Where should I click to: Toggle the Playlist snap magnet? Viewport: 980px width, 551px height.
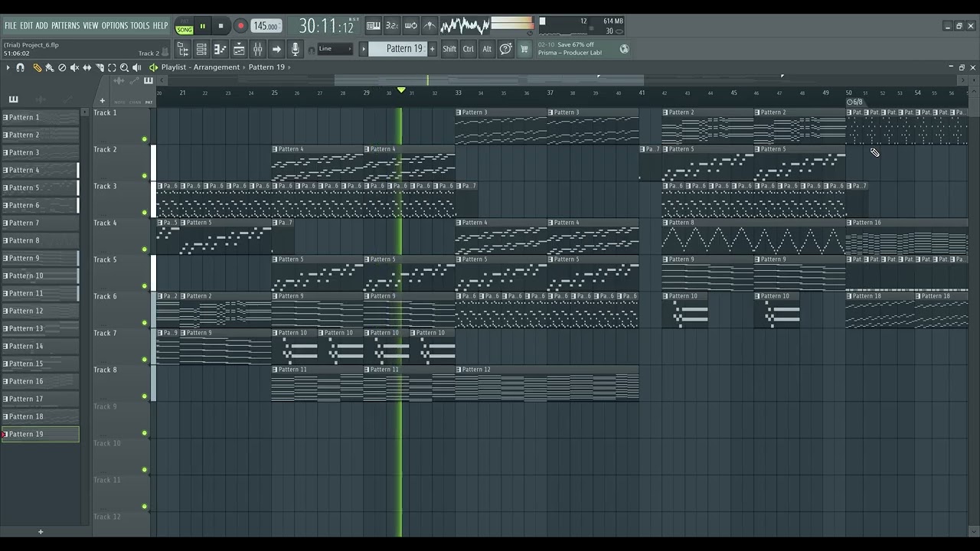coord(20,67)
